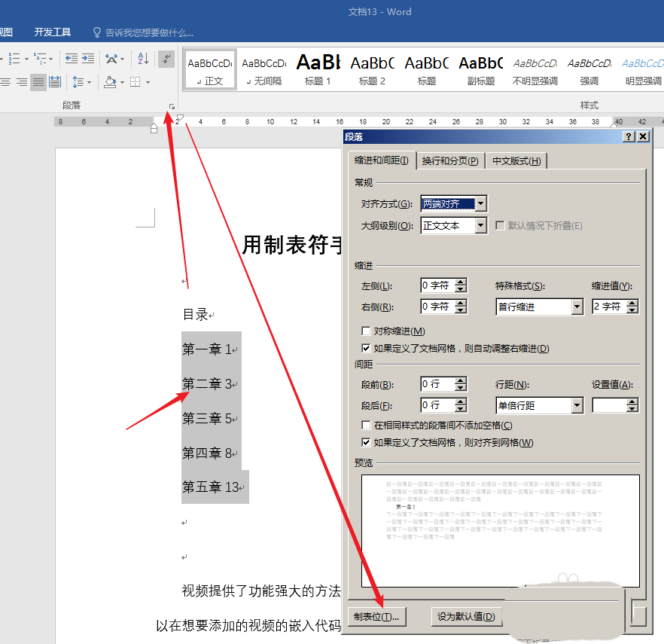Click the numbered list icon
Screen dimensions: 664x644
pos(15,59)
